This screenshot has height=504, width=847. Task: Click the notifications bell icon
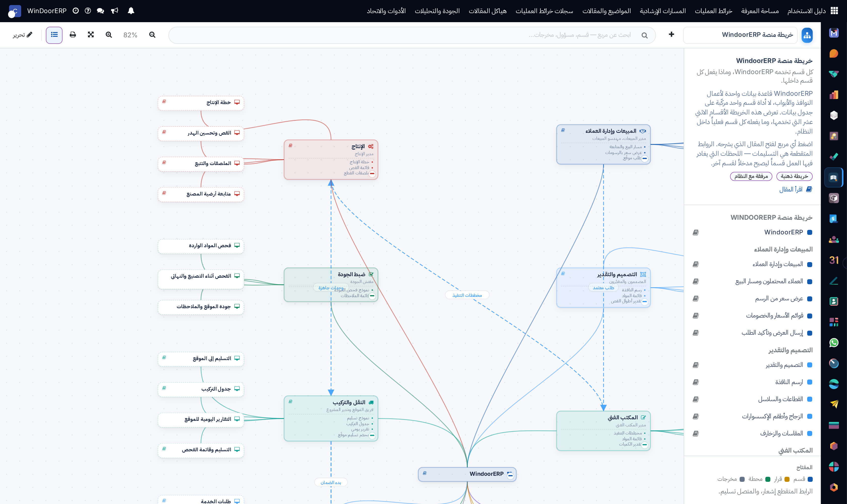pyautogui.click(x=131, y=11)
